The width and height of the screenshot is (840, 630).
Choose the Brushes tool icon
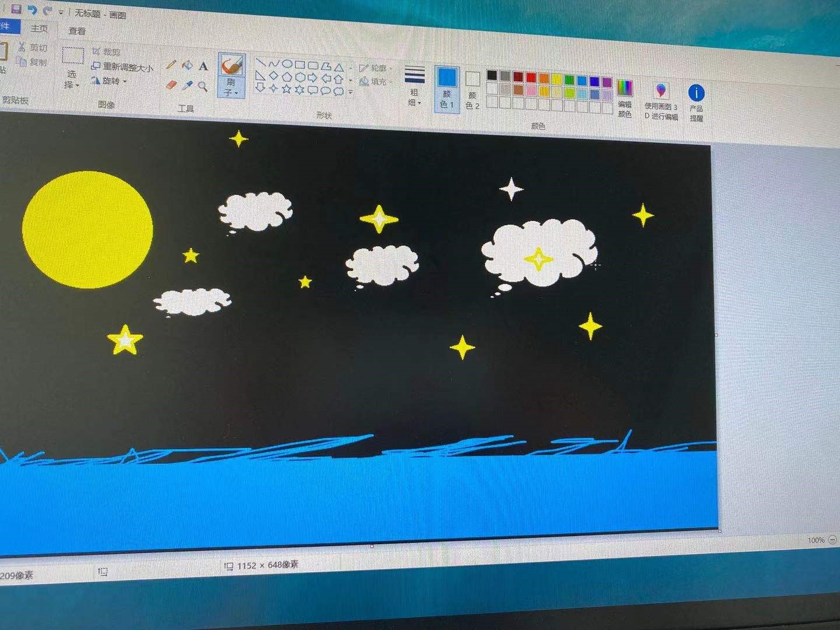coord(232,65)
